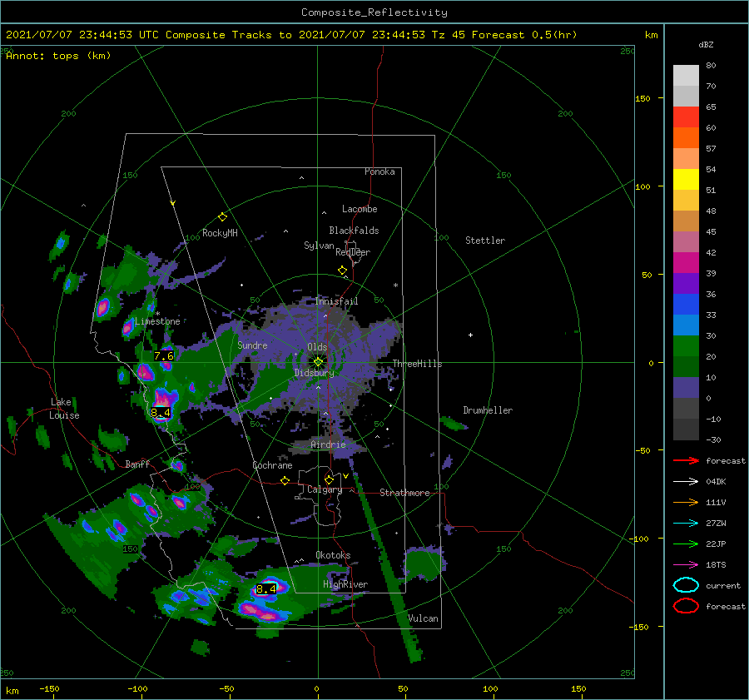This screenshot has height=700, width=749.
Task: Click the Lacombe city label
Action: [360, 209]
